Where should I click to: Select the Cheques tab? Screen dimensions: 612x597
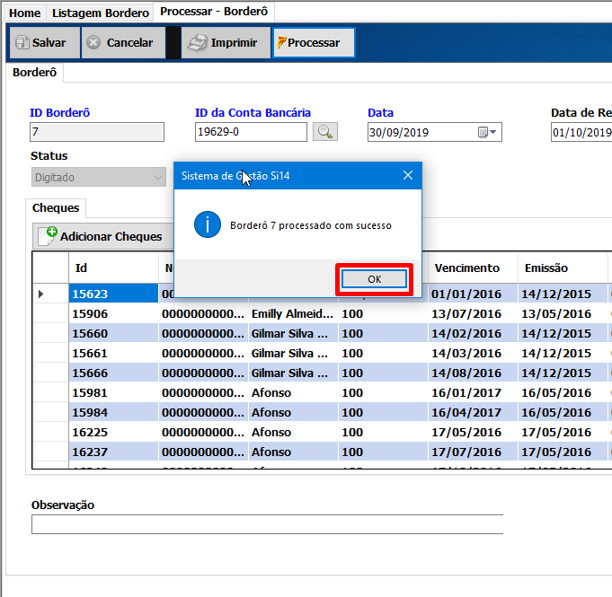click(55, 208)
